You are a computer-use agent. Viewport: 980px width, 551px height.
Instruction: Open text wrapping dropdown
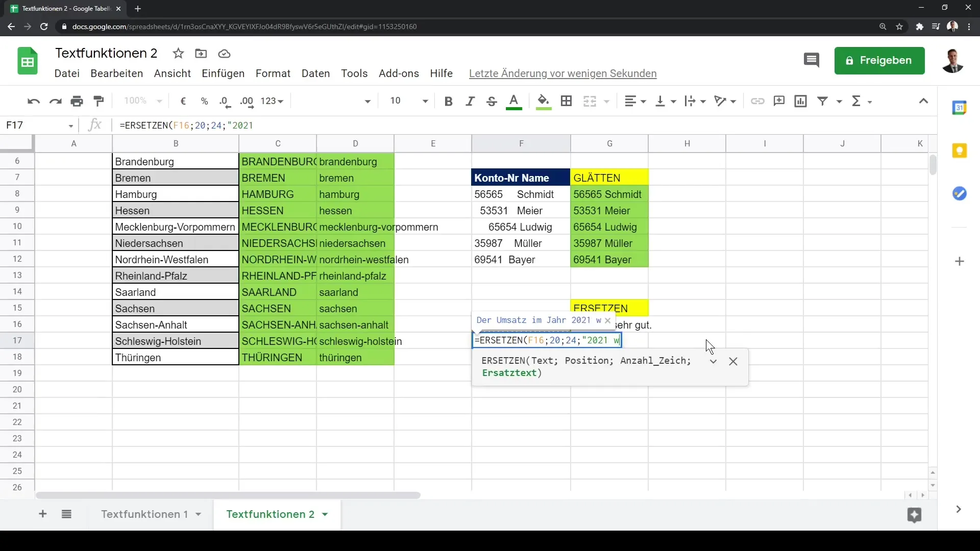coord(695,101)
